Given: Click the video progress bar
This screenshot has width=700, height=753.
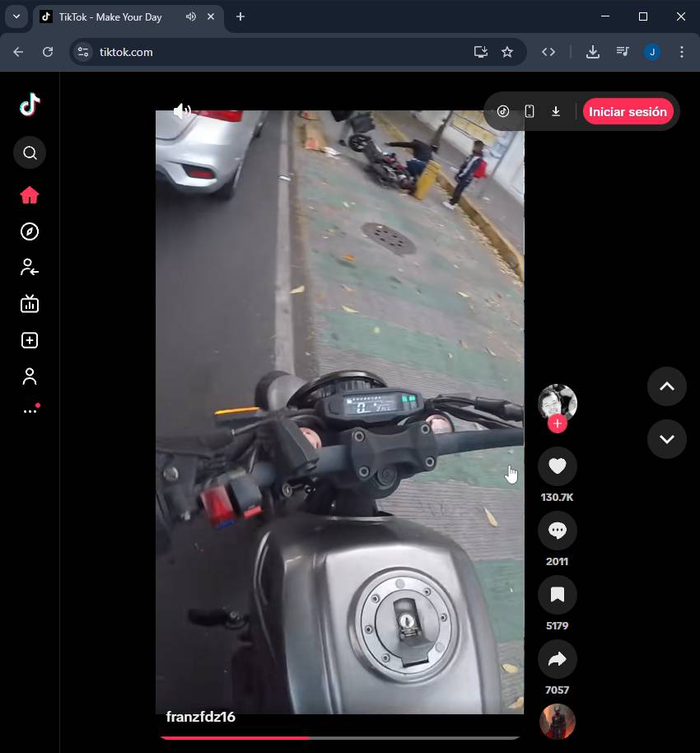Looking at the screenshot, I should pos(339,737).
